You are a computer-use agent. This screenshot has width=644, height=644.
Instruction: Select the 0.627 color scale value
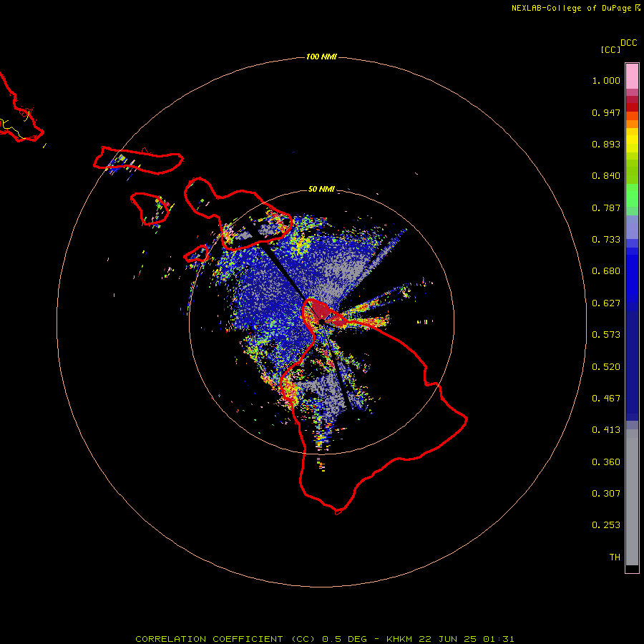(606, 303)
